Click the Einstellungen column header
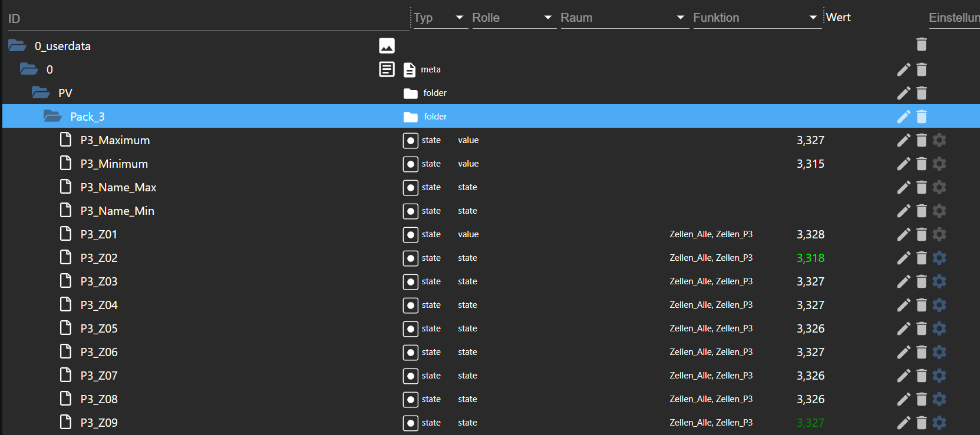The image size is (980, 435). (x=954, y=18)
